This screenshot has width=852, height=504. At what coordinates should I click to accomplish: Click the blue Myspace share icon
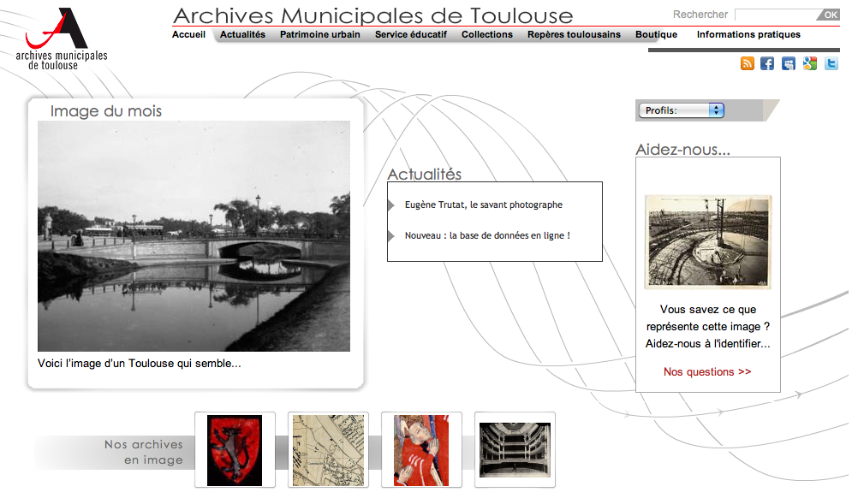[789, 63]
